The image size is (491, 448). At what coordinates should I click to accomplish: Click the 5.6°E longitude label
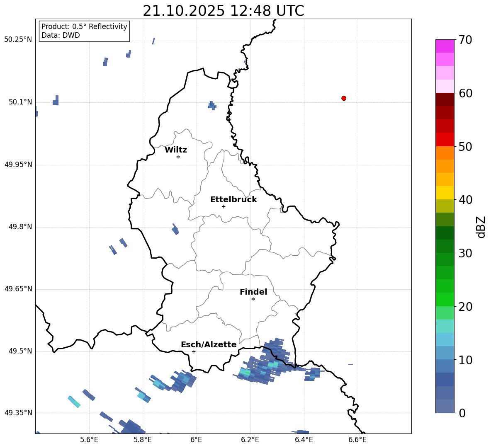pyautogui.click(x=89, y=440)
